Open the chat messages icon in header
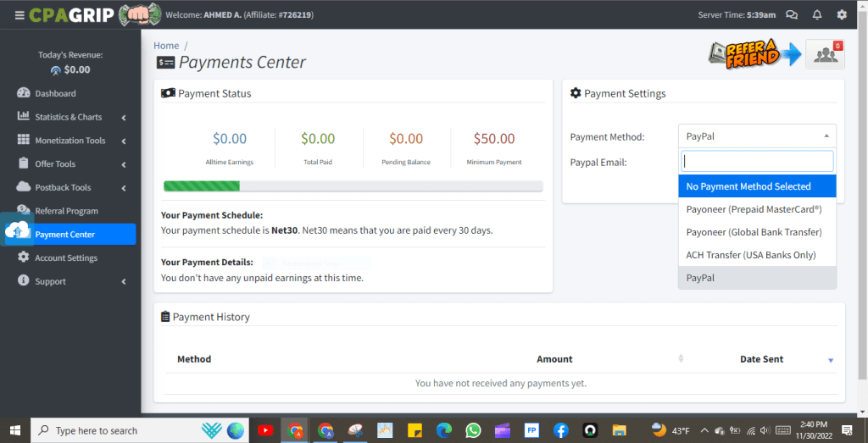This screenshot has height=443, width=868. coord(792,14)
